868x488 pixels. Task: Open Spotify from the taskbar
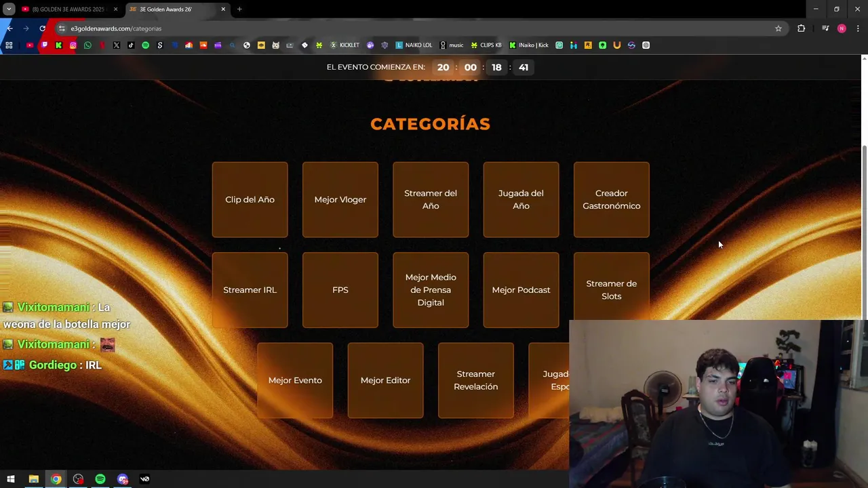pyautogui.click(x=100, y=479)
